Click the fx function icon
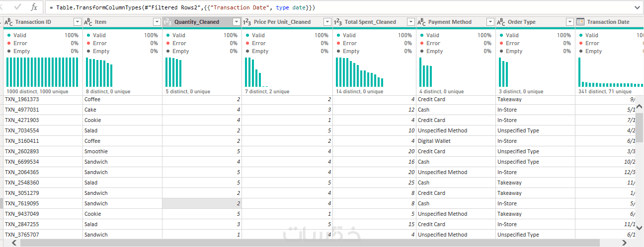The image size is (644, 247). tap(34, 7)
